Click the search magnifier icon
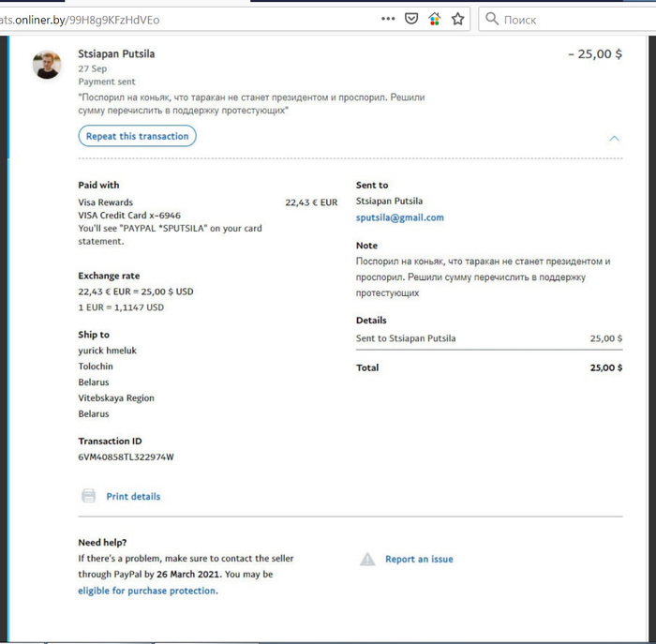The image size is (656, 644). pos(491,19)
